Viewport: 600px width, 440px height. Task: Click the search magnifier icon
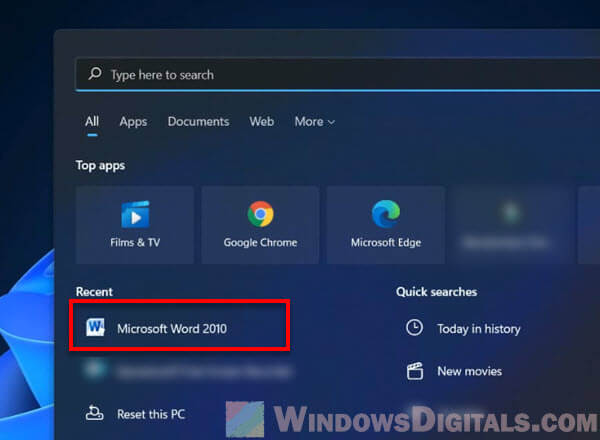click(95, 73)
